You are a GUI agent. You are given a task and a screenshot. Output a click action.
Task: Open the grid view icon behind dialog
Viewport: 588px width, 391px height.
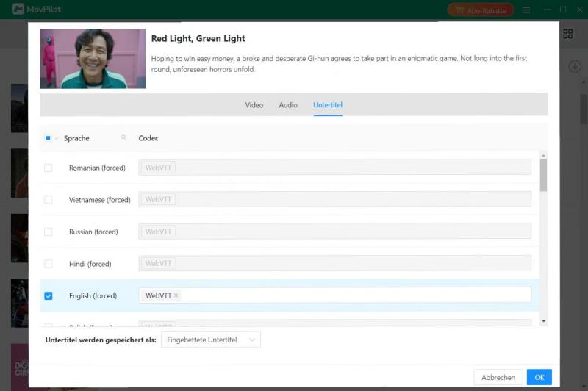567,34
